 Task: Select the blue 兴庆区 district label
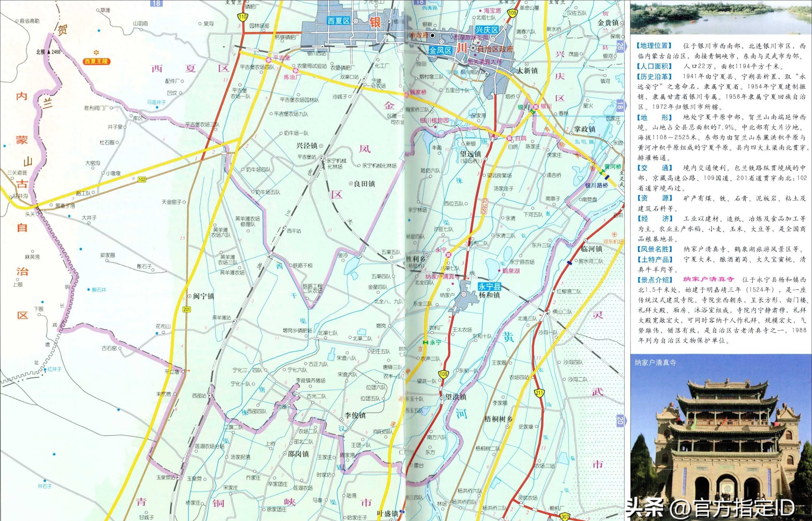click(487, 30)
